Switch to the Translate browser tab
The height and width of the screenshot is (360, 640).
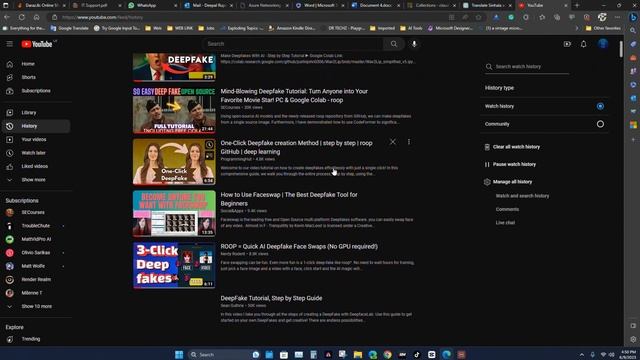coord(487,5)
